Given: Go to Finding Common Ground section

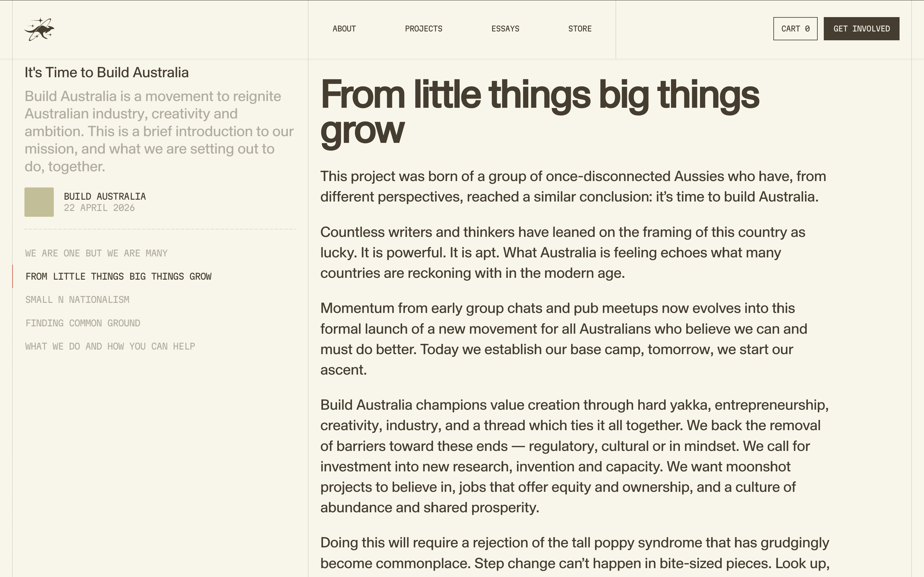Looking at the screenshot, I should pyautogui.click(x=83, y=323).
